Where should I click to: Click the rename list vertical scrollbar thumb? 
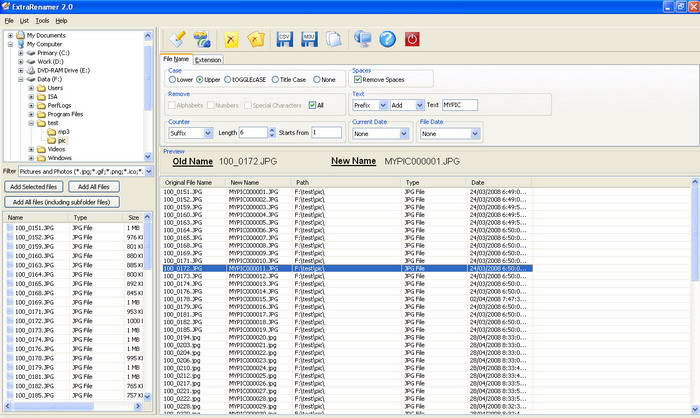[x=695, y=234]
